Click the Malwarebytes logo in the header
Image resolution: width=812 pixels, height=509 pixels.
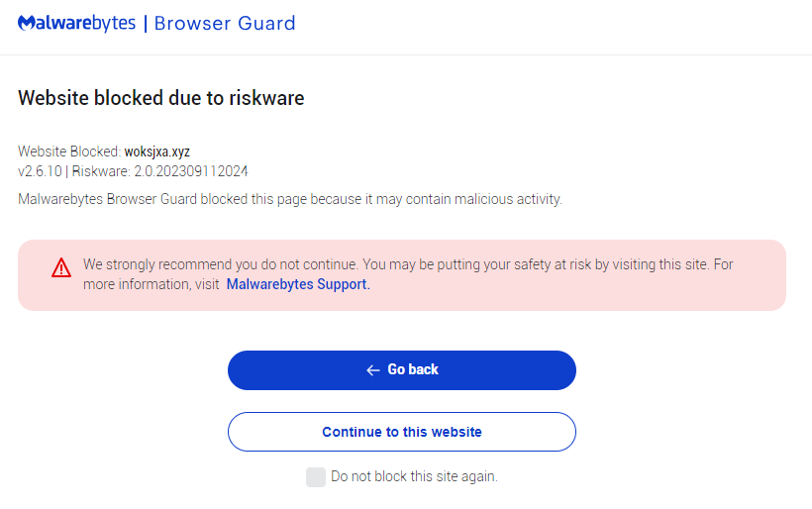[x=76, y=23]
